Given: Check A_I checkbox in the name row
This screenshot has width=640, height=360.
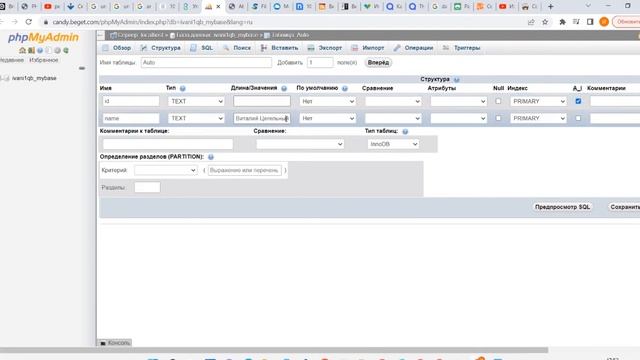Looking at the screenshot, I should point(578,118).
